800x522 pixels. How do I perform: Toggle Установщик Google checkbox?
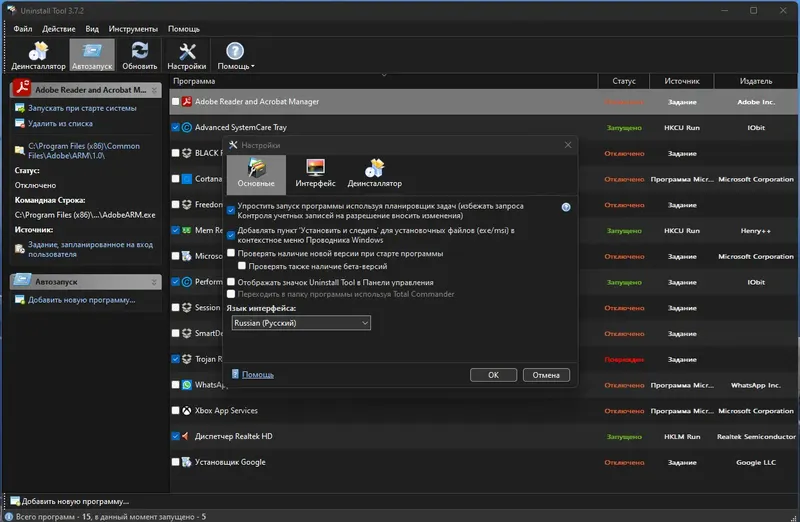pos(176,462)
